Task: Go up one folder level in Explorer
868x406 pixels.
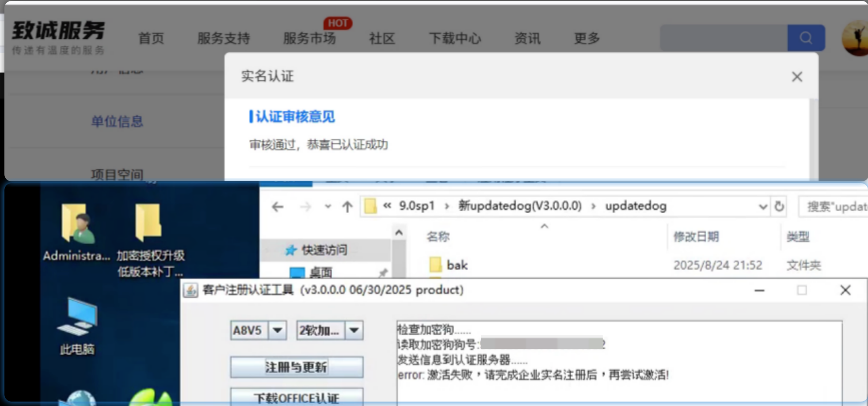Action: pos(347,207)
